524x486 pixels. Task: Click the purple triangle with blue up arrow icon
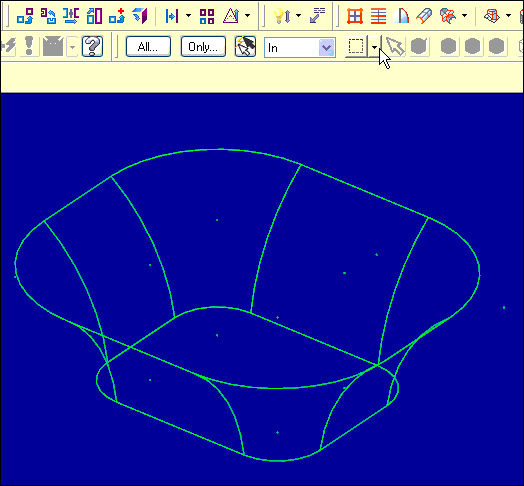(x=231, y=16)
